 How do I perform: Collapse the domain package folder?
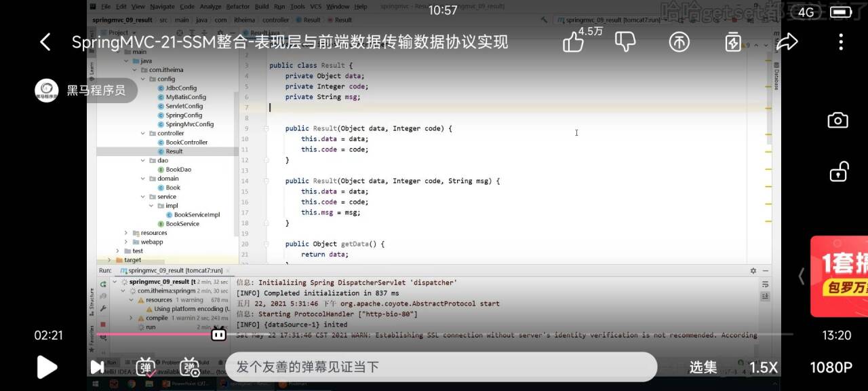click(x=142, y=179)
